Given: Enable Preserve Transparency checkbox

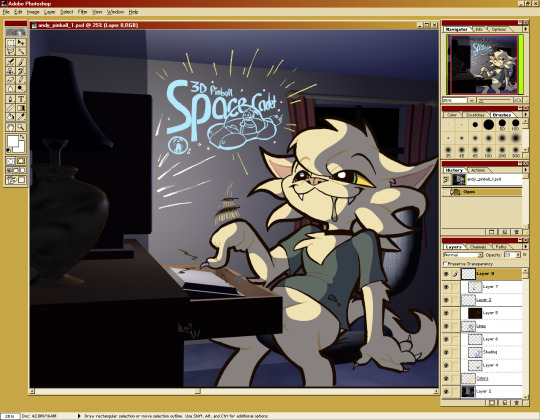Looking at the screenshot, I should tap(445, 264).
